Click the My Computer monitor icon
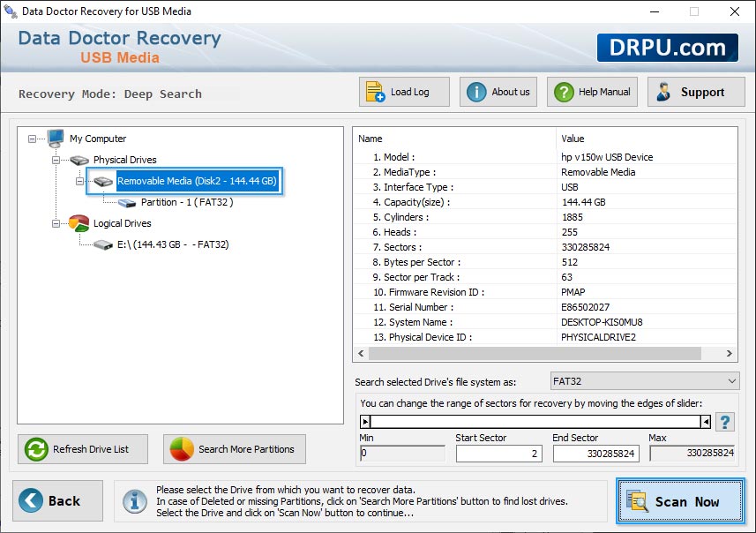This screenshot has height=533, width=756. coord(56,138)
